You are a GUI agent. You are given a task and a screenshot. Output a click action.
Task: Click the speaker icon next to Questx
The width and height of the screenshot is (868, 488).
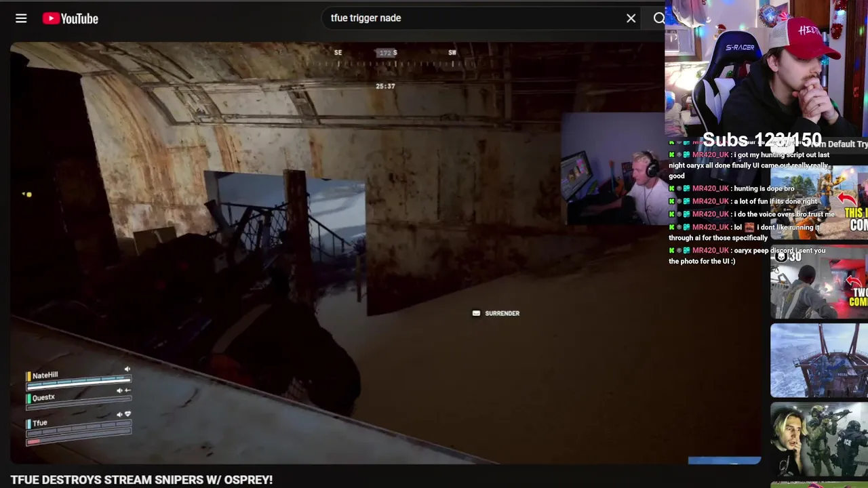point(120,391)
